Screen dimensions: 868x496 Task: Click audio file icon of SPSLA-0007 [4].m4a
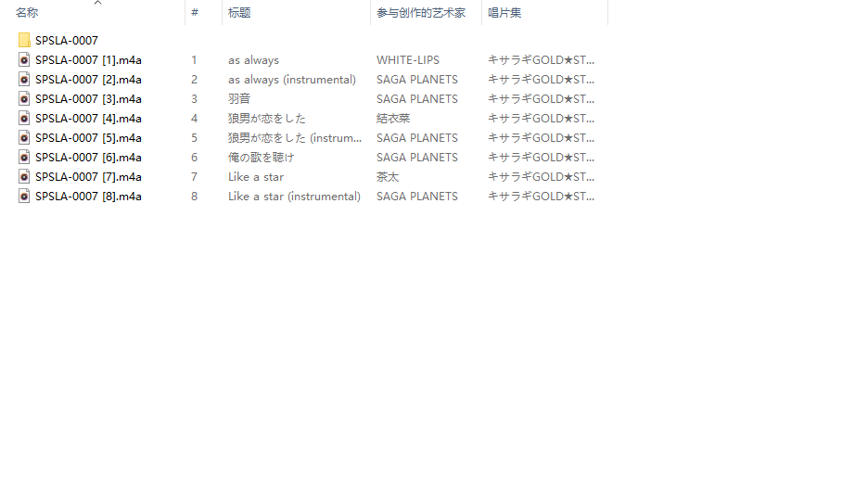click(x=24, y=118)
